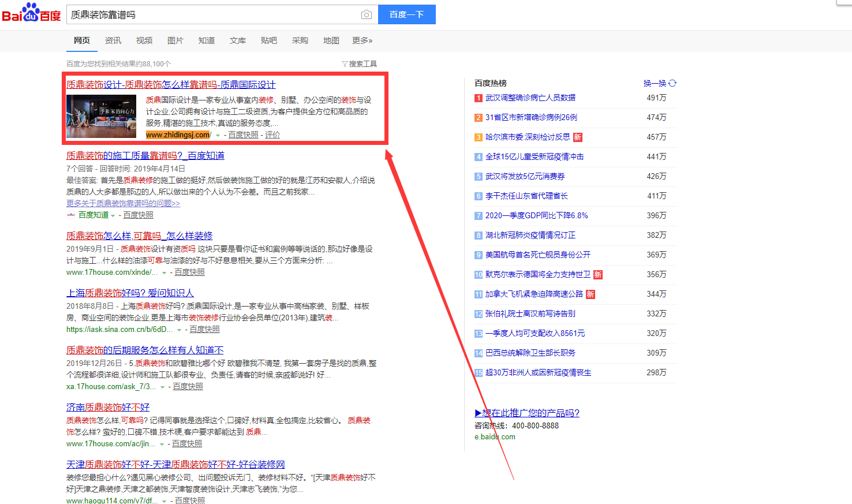The height and width of the screenshot is (504, 852).
Task: Open 上海质鼎装饰好吗 爱问知识人 result
Action: click(130, 293)
